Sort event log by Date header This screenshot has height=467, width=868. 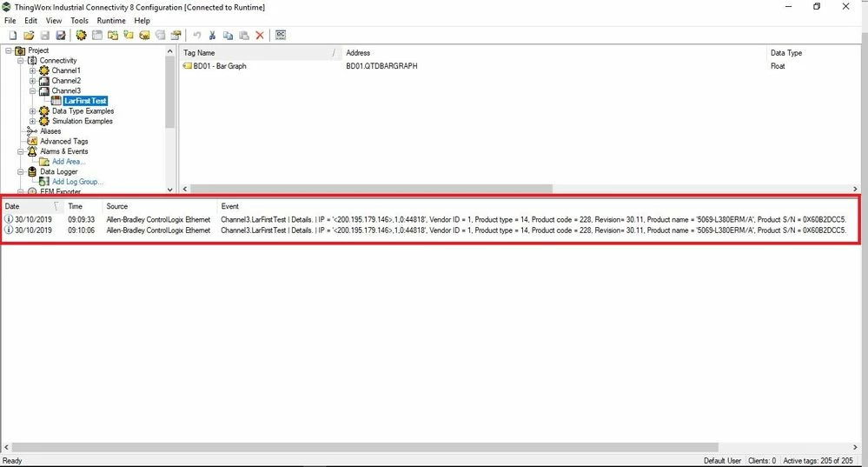tap(31, 206)
